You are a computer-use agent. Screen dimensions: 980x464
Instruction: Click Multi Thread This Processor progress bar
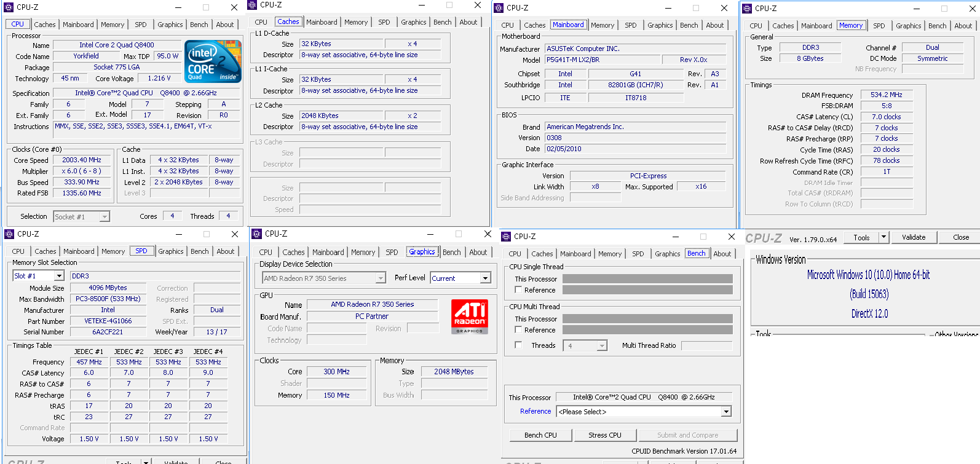[647, 319]
